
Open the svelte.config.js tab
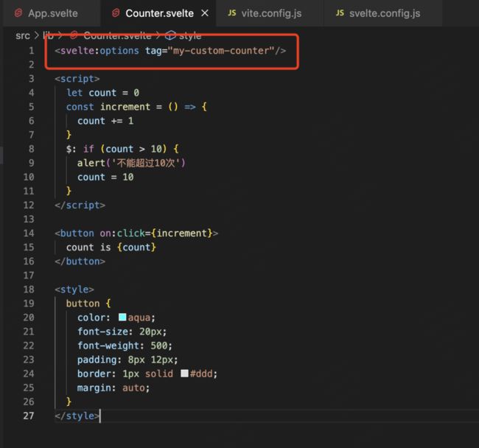point(384,13)
